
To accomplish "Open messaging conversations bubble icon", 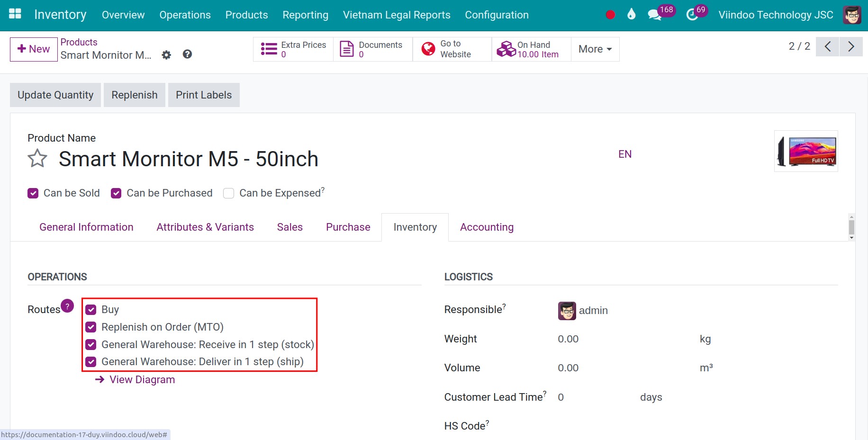I will pos(655,15).
